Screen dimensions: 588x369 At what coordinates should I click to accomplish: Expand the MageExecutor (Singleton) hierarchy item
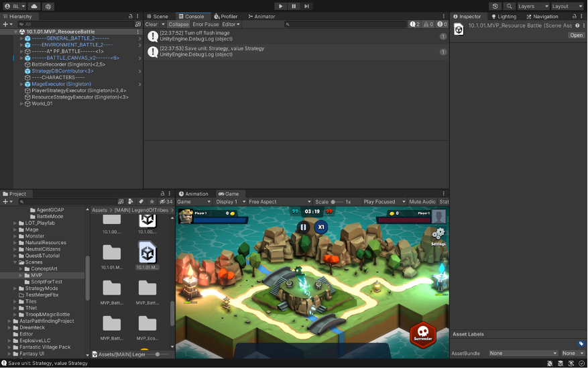[21, 84]
